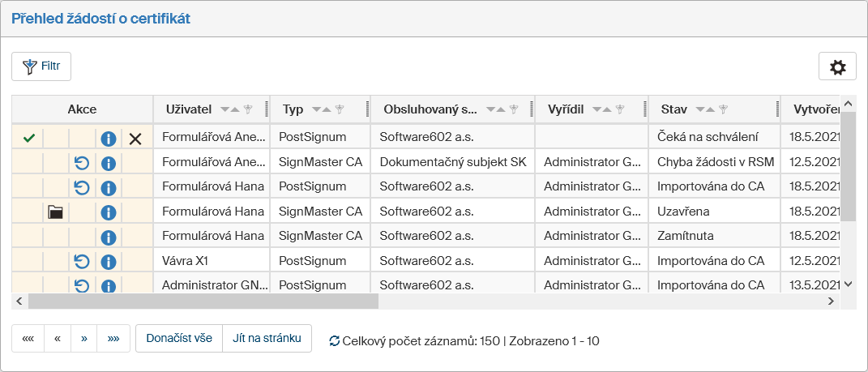The height and width of the screenshot is (372, 868).
Task: Reject the pending request with X icon
Action: [135, 139]
